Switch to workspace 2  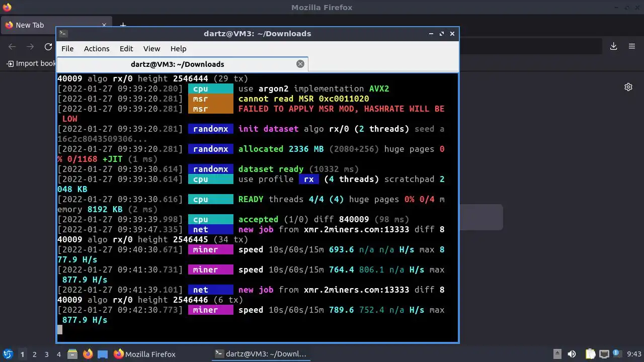[x=34, y=354]
